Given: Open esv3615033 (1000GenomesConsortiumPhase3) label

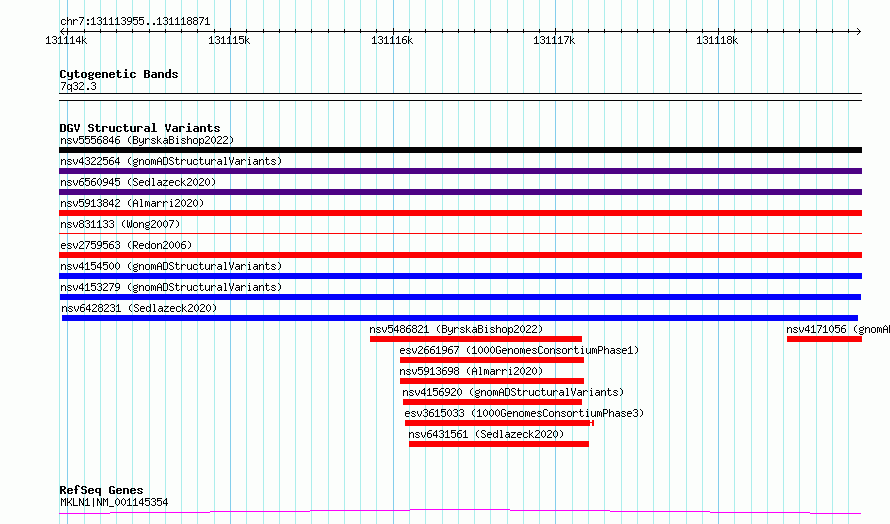Looking at the screenshot, I should click(x=524, y=413).
